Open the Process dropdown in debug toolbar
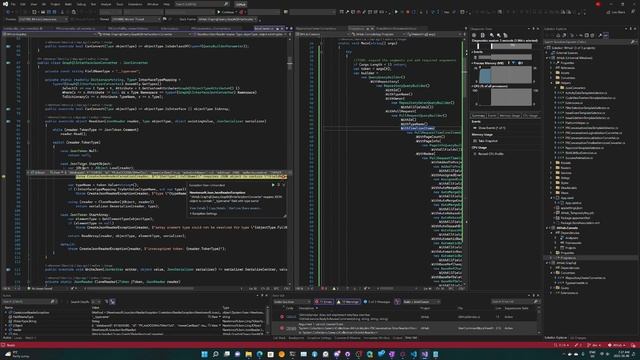640x360 pixels. point(43,19)
